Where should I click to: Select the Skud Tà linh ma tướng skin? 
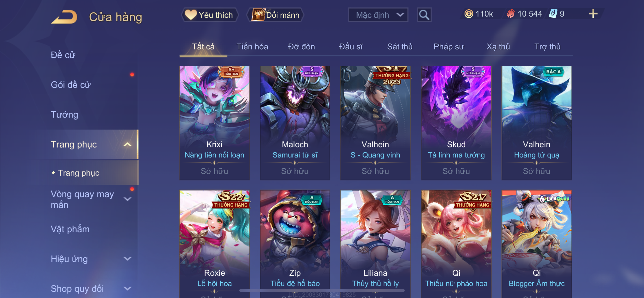pos(456,123)
